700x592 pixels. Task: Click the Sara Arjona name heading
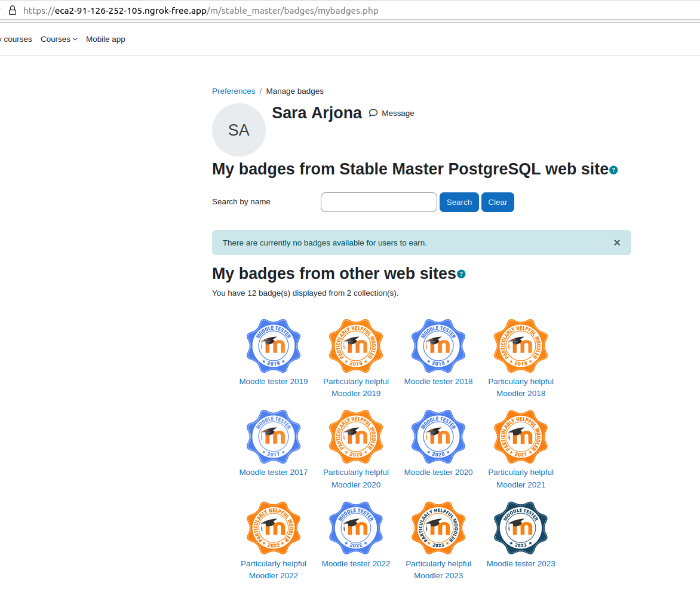317,113
